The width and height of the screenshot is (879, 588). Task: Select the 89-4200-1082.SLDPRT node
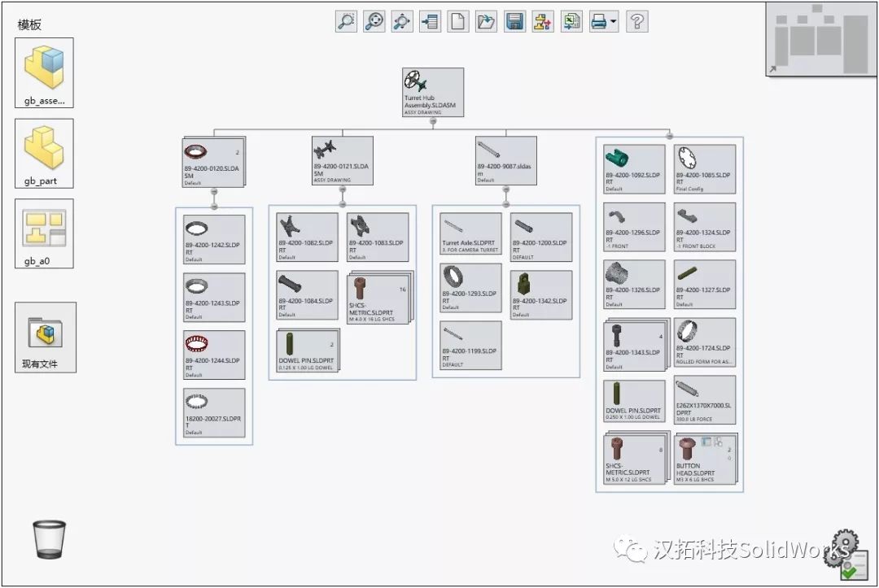click(x=307, y=237)
